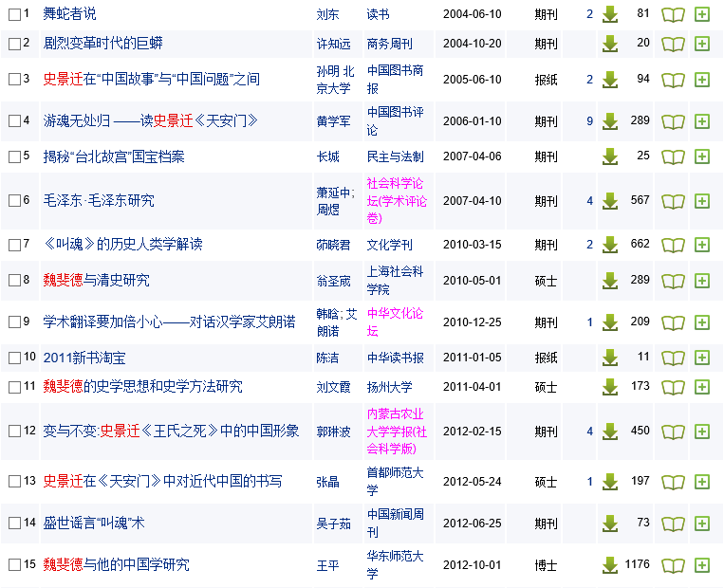Click the plus icon for 2011新书淘宝 row
Image resolution: width=724 pixels, height=588 pixels.
pos(702,358)
